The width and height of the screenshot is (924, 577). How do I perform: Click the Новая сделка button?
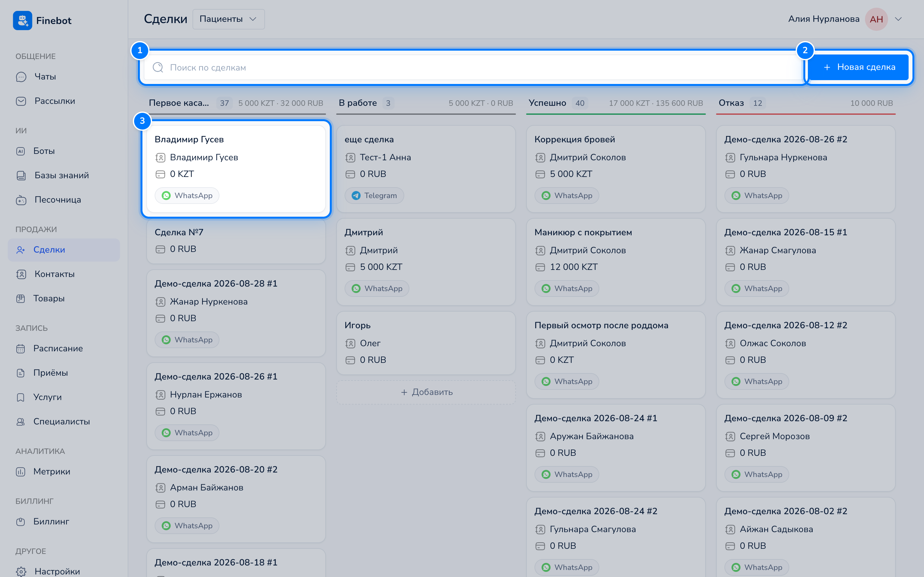click(859, 67)
